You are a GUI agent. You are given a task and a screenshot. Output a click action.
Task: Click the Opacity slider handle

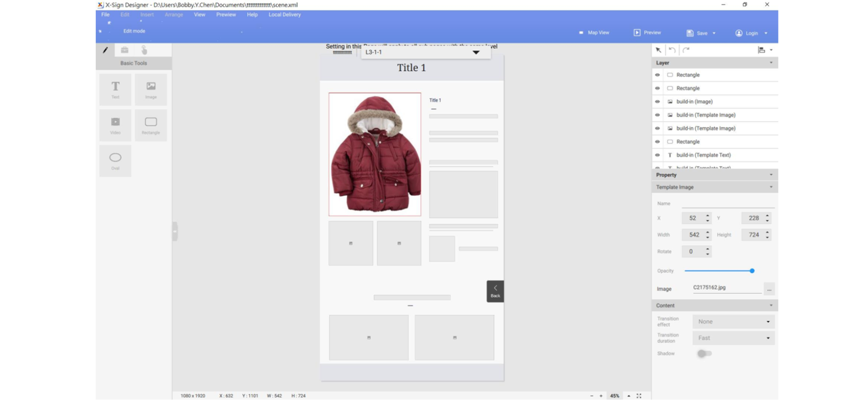[x=752, y=271]
